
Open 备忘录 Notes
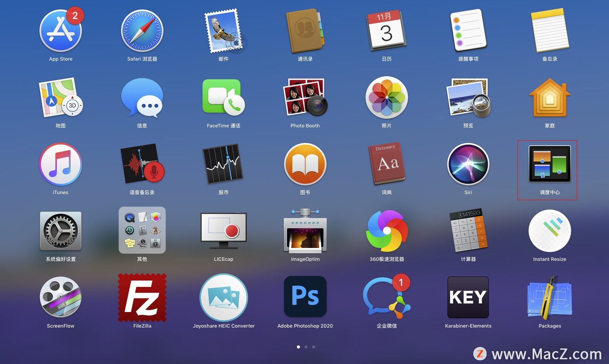click(550, 30)
